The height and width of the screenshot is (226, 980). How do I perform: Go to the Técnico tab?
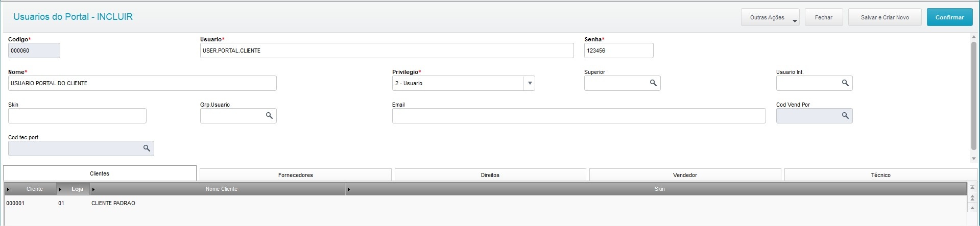pyautogui.click(x=880, y=175)
